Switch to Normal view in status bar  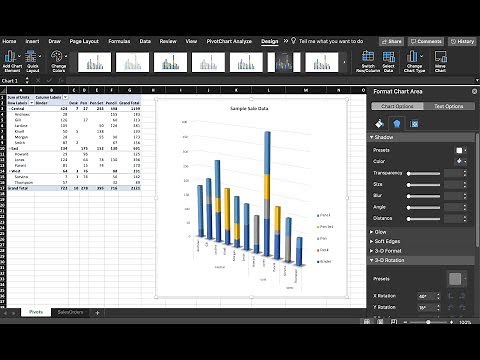click(367, 322)
